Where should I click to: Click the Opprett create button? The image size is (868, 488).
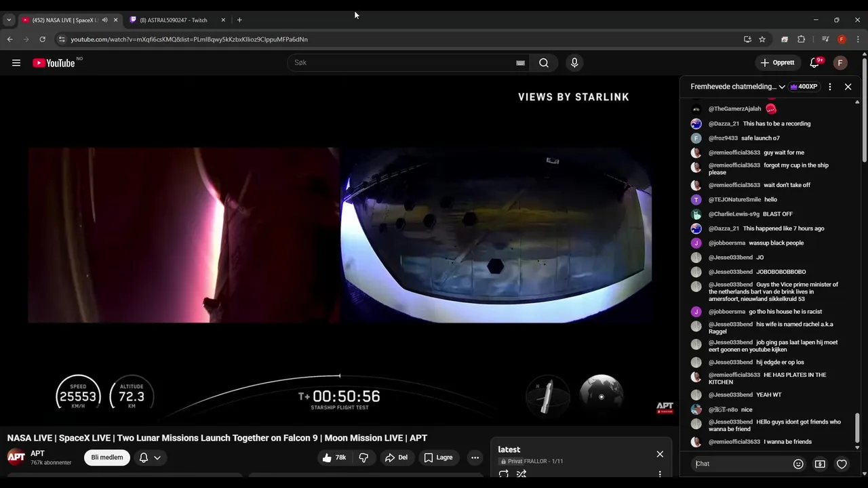click(x=777, y=63)
